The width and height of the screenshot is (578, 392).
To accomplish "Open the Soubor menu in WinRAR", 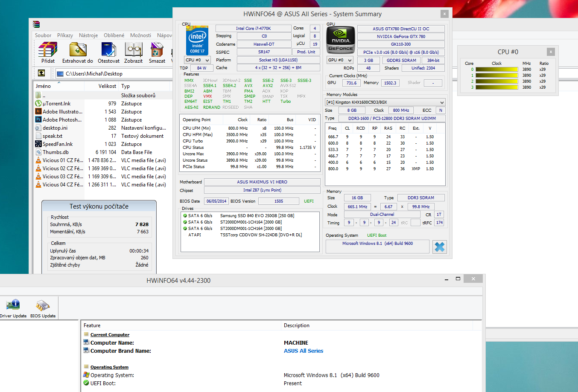I will 43,35.
